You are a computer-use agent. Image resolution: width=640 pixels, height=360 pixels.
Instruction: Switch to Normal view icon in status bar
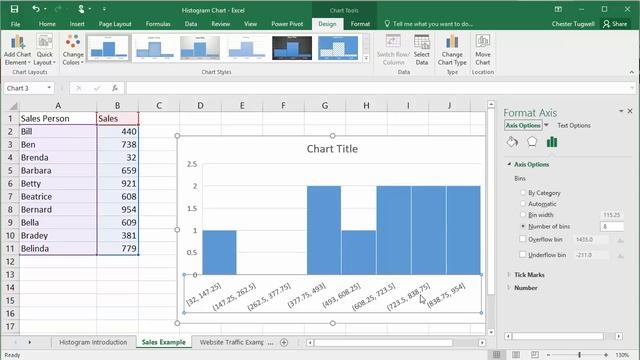point(497,355)
